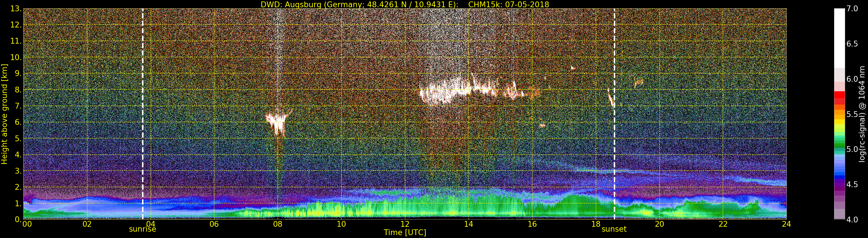The image size is (868, 238).
Task: Select the '08' time axis tick label
Action: pos(278,224)
